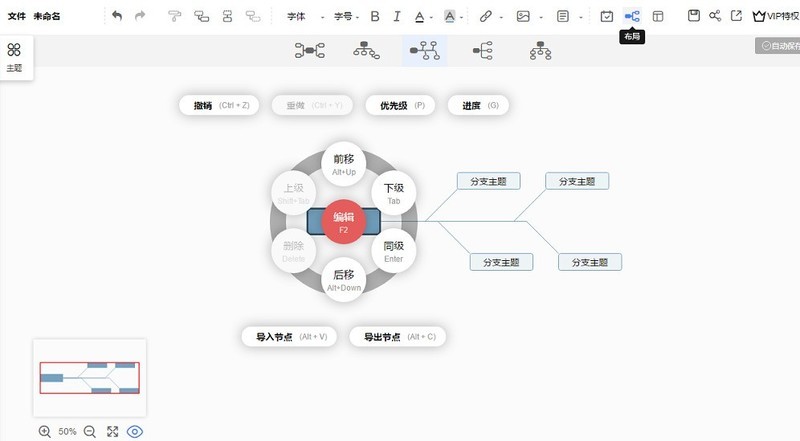This screenshot has width=800, height=441.
Task: Expand the font color dropdown arrow
Action: (x=431, y=17)
